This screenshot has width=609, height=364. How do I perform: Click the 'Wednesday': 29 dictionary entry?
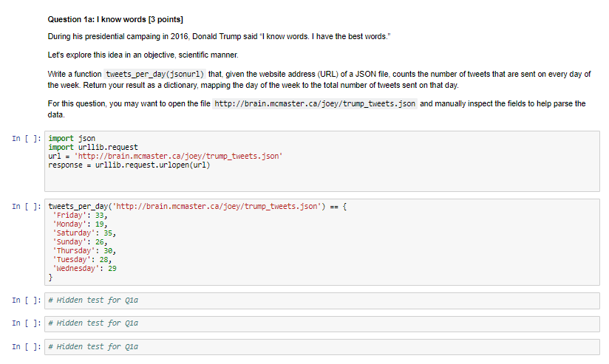click(84, 269)
